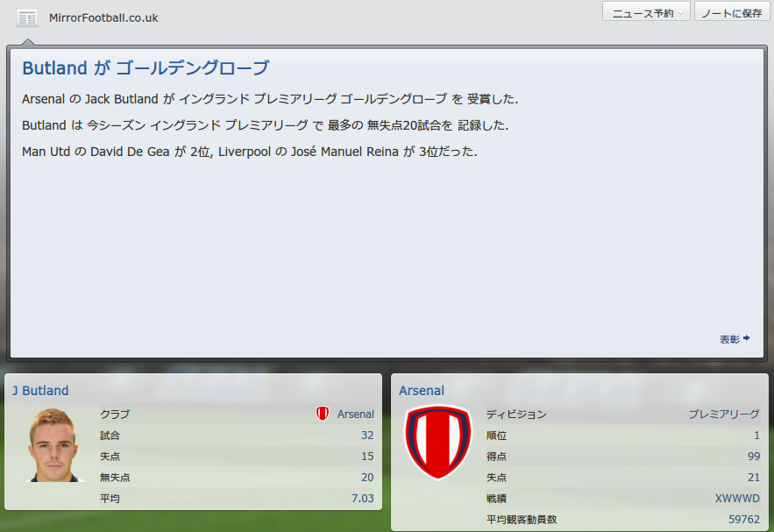Click the ノートに保存 button
The image size is (774, 532).
[x=732, y=12]
